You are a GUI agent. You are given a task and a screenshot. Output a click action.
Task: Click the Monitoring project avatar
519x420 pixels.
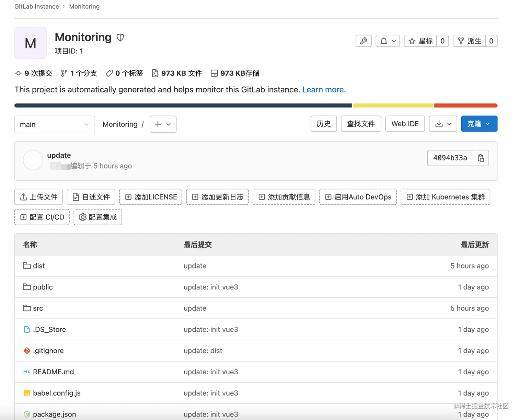[31, 43]
